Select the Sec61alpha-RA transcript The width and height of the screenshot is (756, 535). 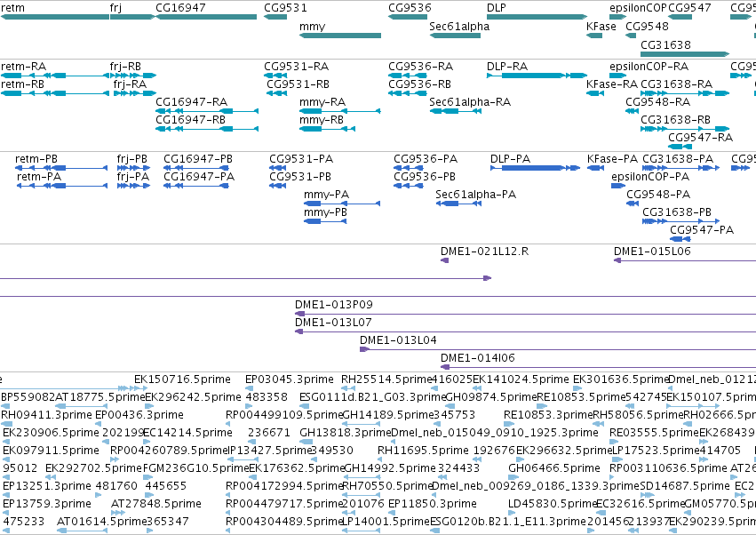455,111
